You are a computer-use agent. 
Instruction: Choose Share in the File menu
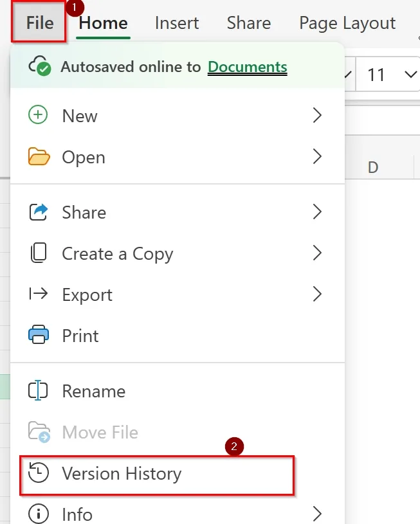[178, 212]
